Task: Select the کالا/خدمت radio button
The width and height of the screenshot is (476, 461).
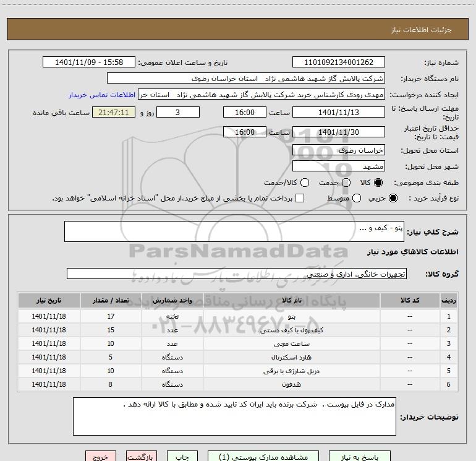Action: [x=305, y=183]
